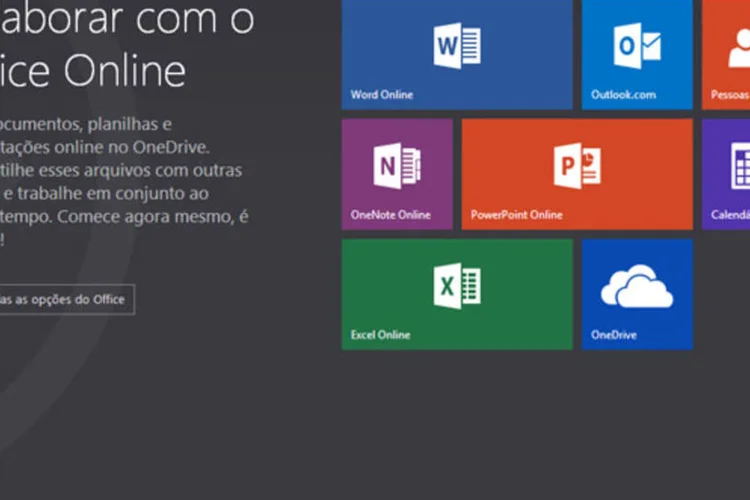Launch PowerPoint Online tile
Viewport: 750px width, 500px height.
[x=577, y=174]
